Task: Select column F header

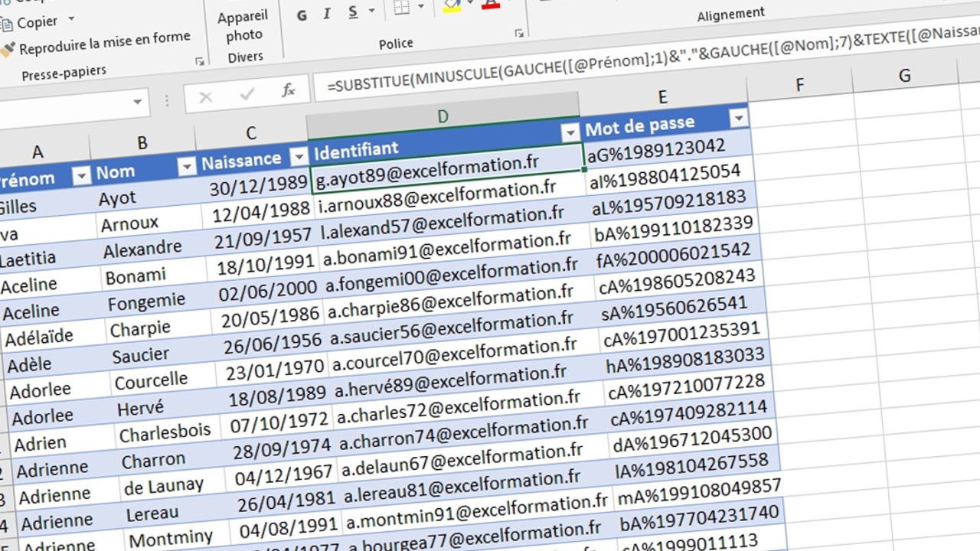Action: point(800,84)
